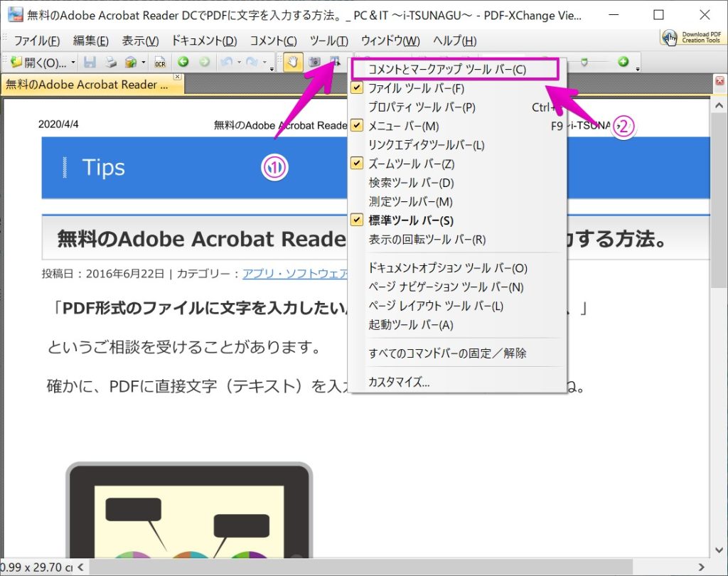Expand the file toolbar options chevron
This screenshot has height=576, width=728.
click(272, 68)
